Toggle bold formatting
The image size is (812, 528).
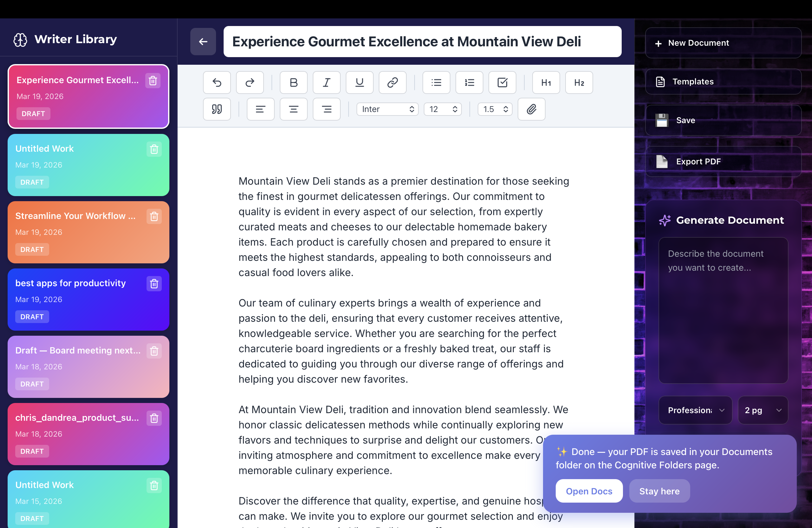pos(293,82)
